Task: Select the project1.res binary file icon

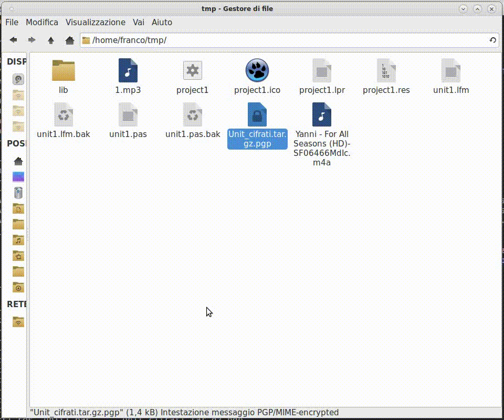Action: pyautogui.click(x=386, y=70)
